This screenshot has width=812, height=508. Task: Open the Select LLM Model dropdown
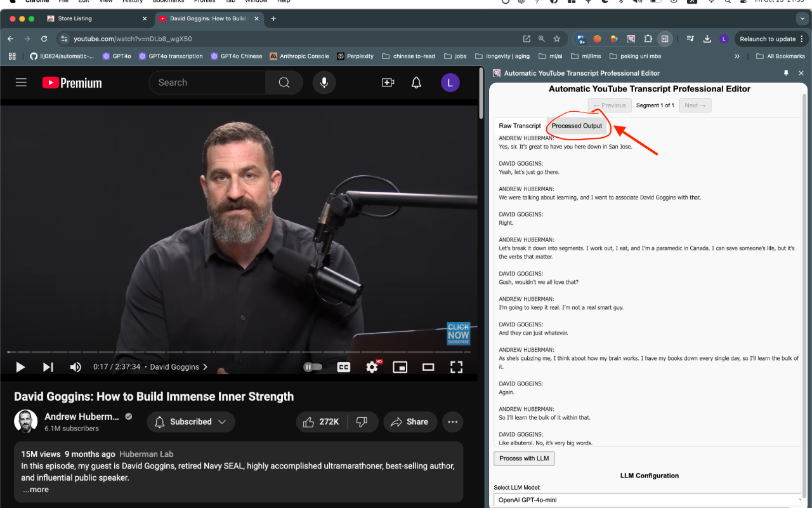[648, 500]
